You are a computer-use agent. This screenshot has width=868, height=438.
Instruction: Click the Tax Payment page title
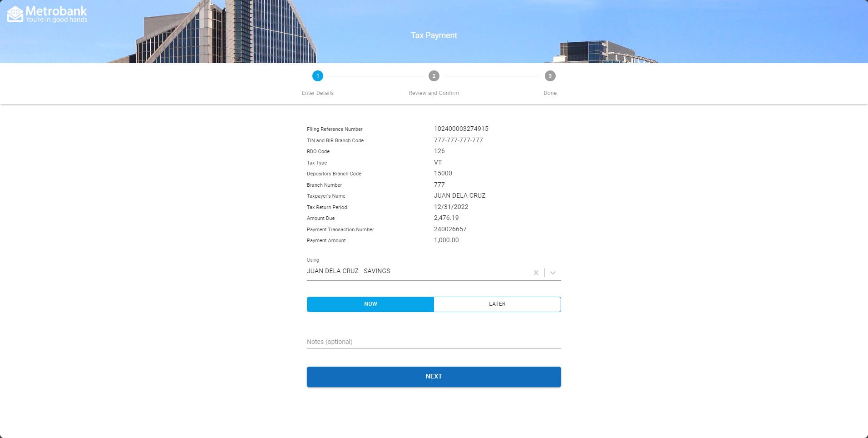434,35
